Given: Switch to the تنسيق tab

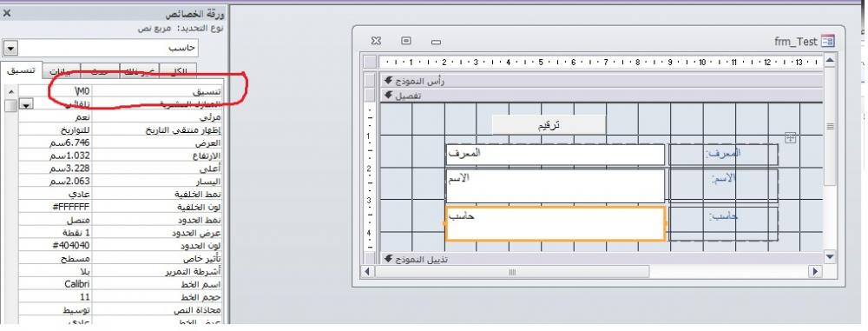Looking at the screenshot, I should (x=22, y=70).
